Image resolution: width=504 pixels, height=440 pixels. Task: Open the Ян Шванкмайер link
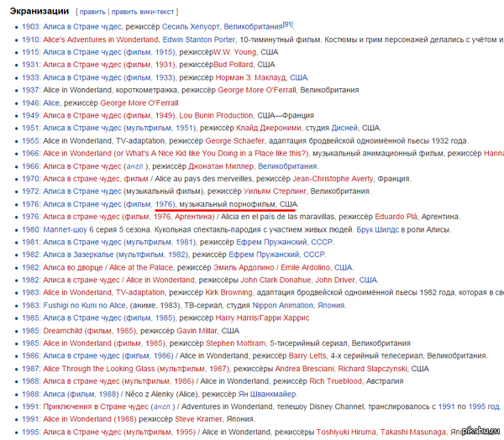tap(267, 394)
